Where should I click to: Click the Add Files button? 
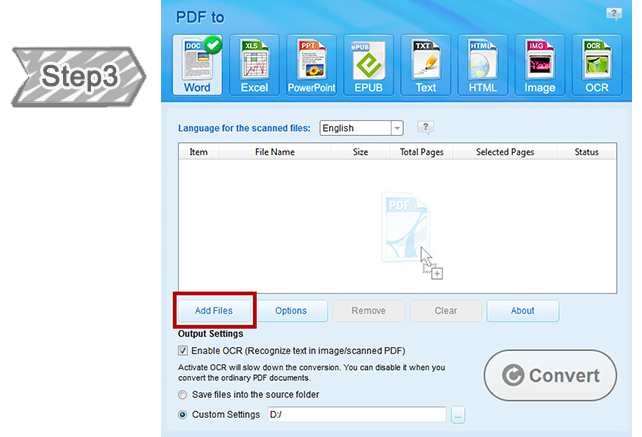click(x=215, y=311)
